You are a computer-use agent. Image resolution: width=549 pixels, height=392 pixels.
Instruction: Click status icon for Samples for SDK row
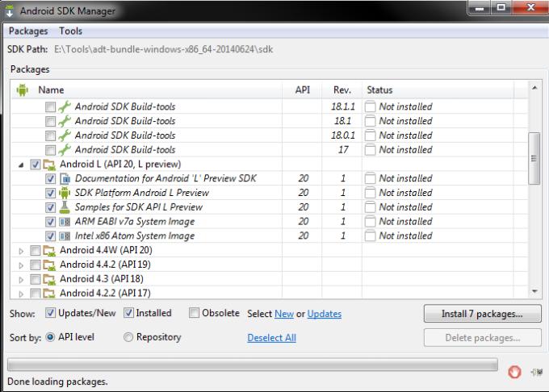[370, 207]
